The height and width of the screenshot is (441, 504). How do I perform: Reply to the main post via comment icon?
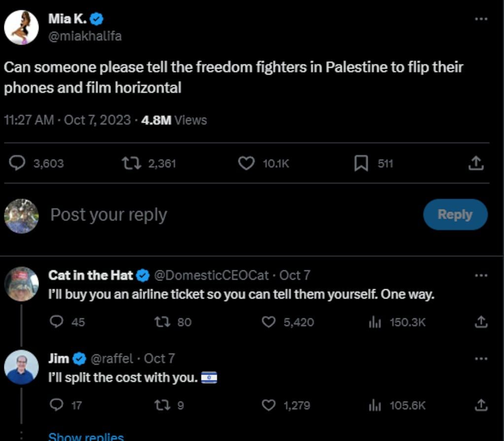pyautogui.click(x=18, y=163)
